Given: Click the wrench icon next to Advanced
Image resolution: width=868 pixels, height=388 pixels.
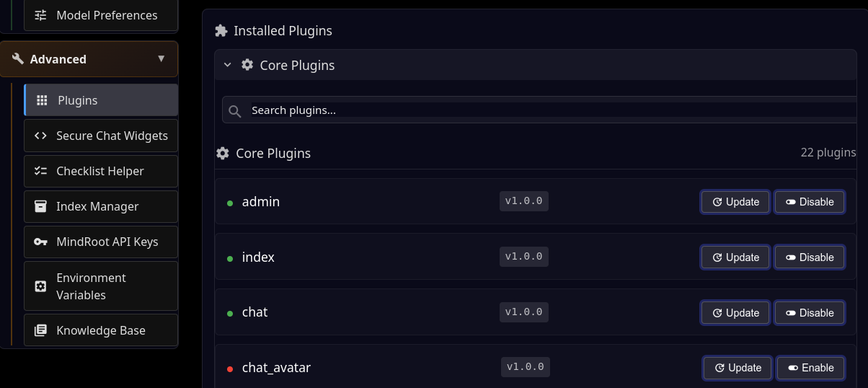Looking at the screenshot, I should [x=18, y=59].
